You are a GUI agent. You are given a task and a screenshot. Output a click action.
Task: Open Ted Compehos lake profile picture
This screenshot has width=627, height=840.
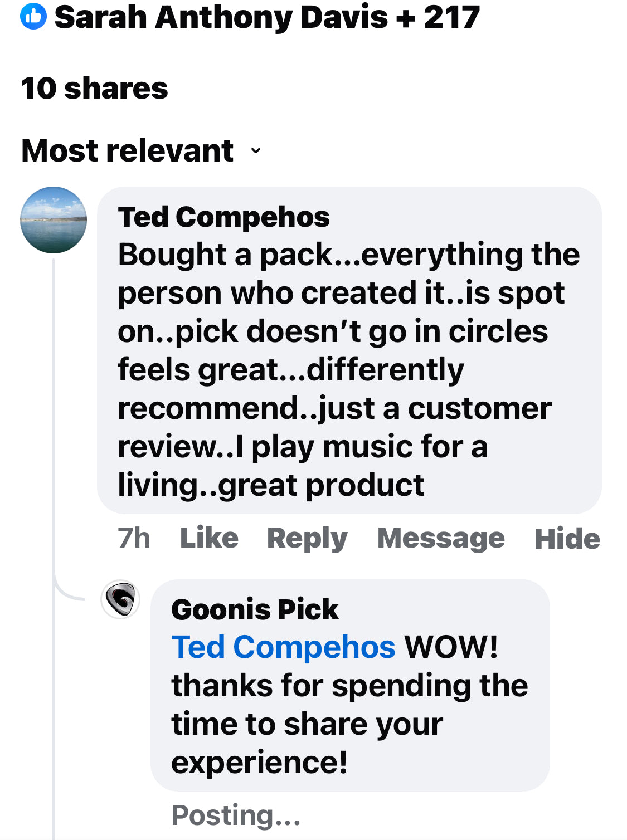54,220
